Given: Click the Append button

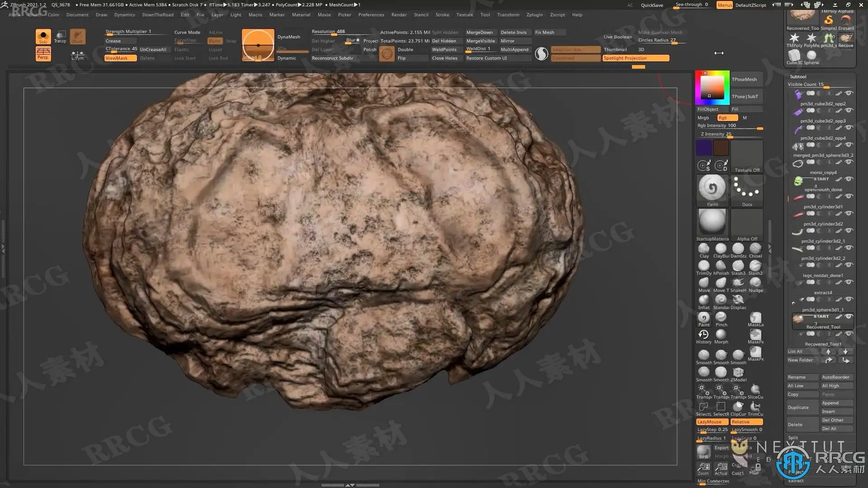Looking at the screenshot, I should pyautogui.click(x=837, y=403).
